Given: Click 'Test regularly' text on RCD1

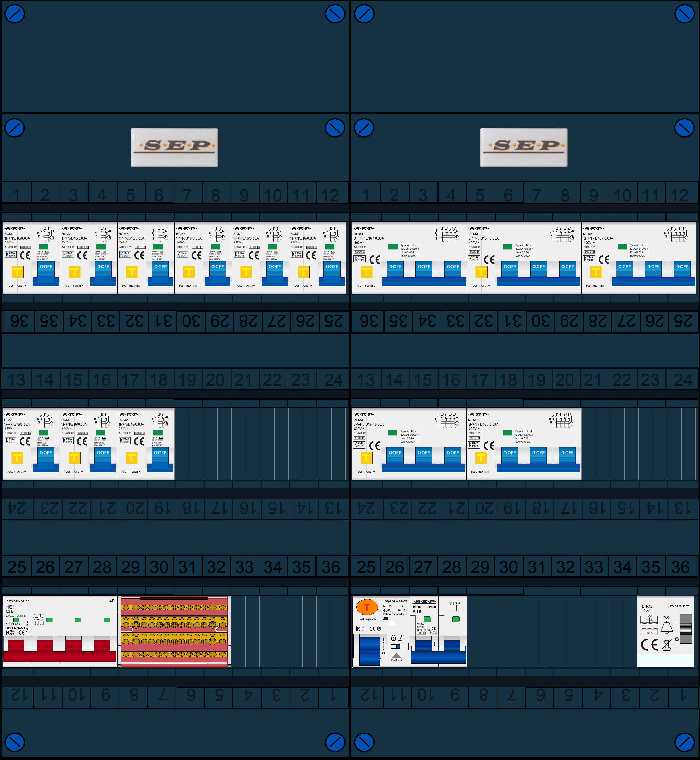Looking at the screenshot, I should point(367,620).
